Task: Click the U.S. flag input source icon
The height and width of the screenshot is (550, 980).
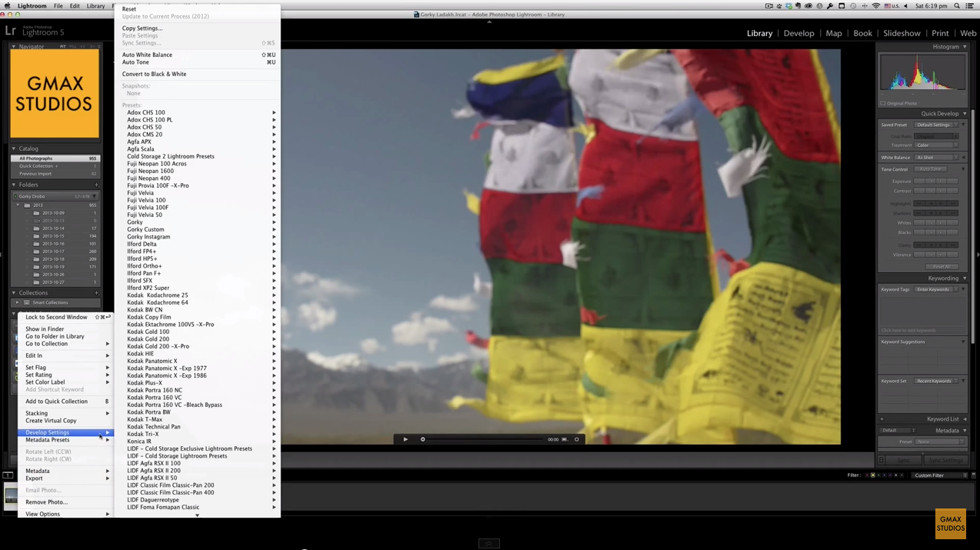Action: coord(888,5)
